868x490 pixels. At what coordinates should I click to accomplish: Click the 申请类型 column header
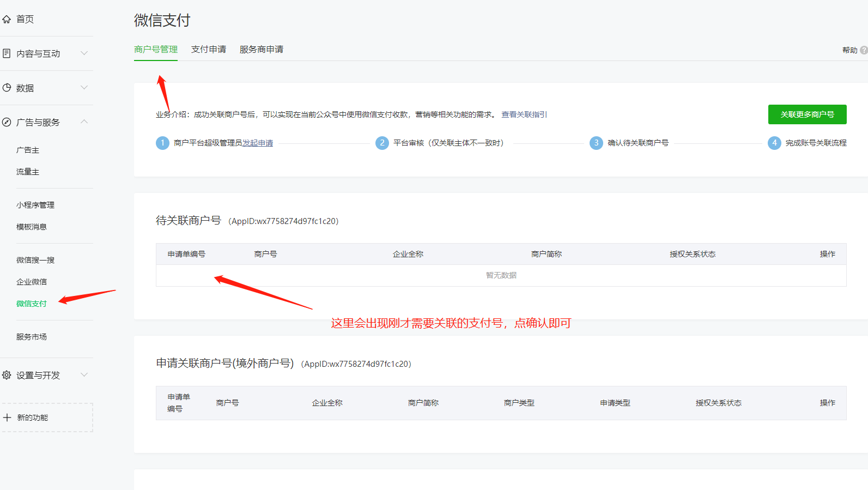(x=615, y=403)
